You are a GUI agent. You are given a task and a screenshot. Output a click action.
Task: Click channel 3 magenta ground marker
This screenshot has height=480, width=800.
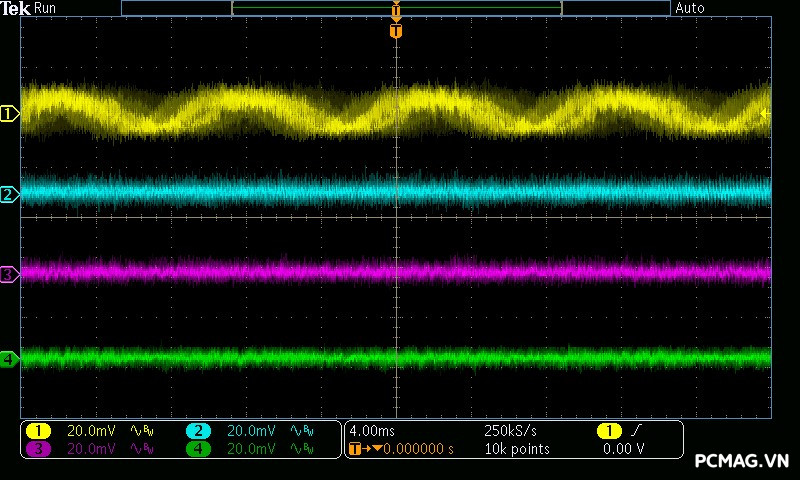pyautogui.click(x=10, y=274)
